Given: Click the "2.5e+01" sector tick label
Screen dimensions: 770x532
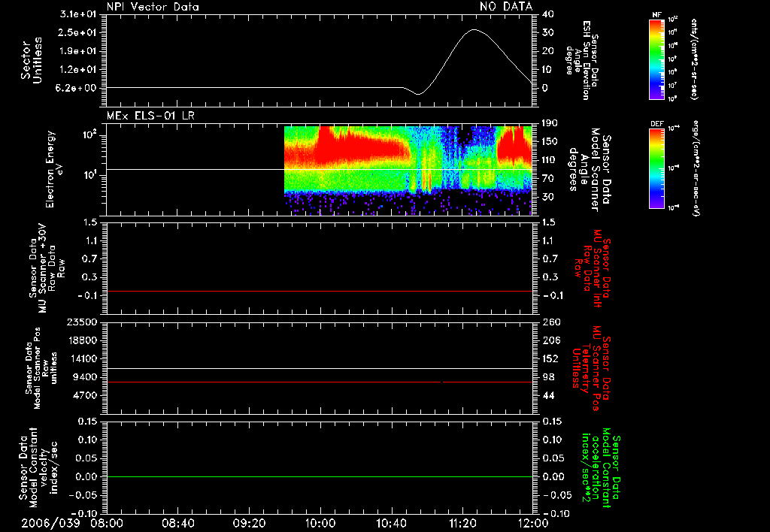Looking at the screenshot, I should (x=78, y=32).
